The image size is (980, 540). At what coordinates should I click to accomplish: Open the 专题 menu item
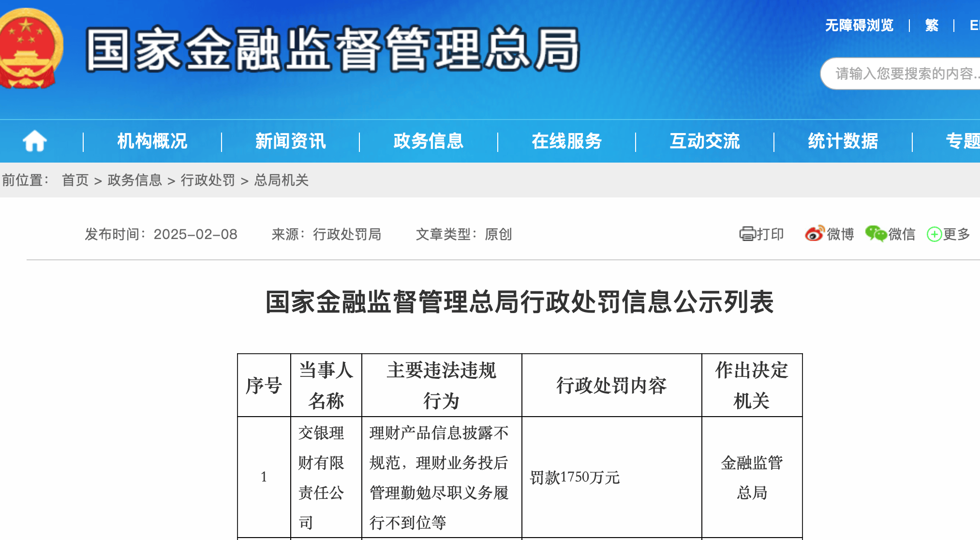(963, 141)
